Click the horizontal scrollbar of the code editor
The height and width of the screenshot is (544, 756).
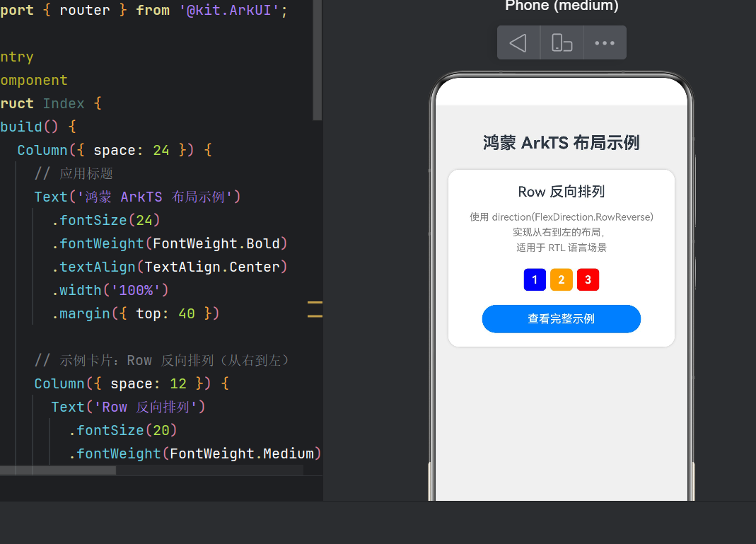coord(58,470)
